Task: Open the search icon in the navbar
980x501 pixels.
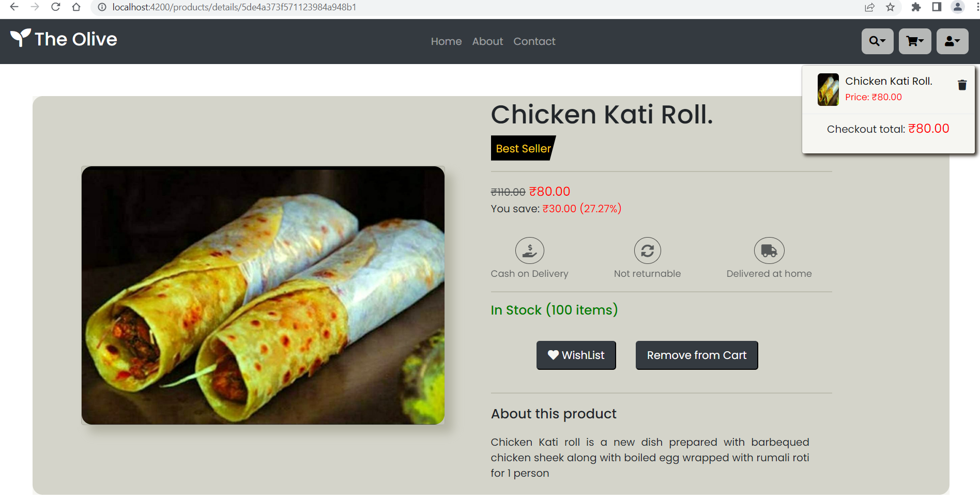Action: click(874, 41)
